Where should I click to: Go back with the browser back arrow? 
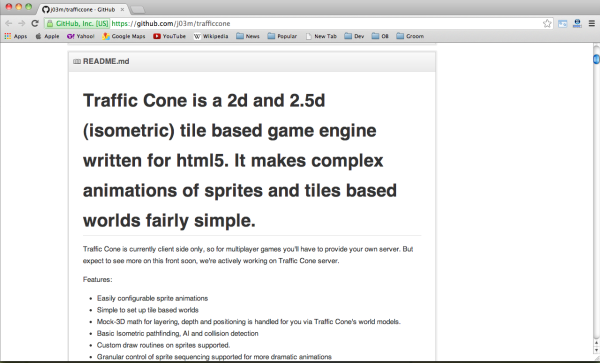pos(8,23)
